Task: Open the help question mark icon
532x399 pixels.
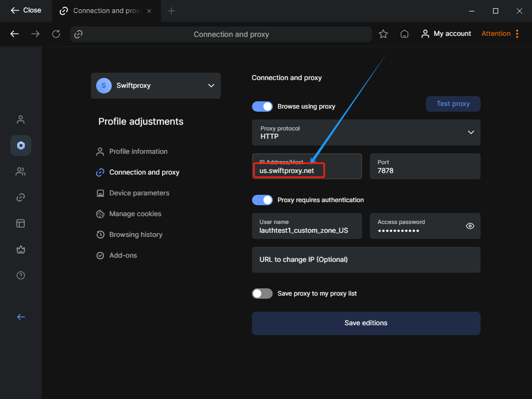Action: click(21, 275)
